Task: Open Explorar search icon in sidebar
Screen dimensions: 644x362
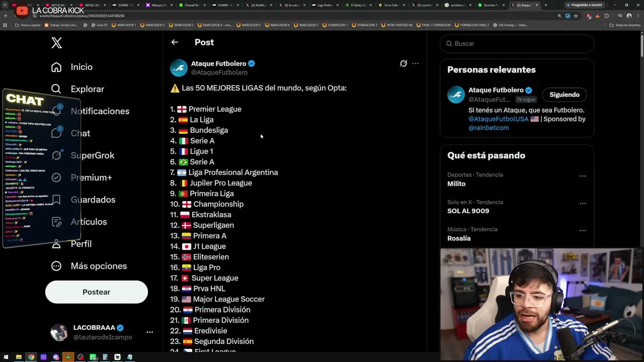Action: (x=56, y=89)
